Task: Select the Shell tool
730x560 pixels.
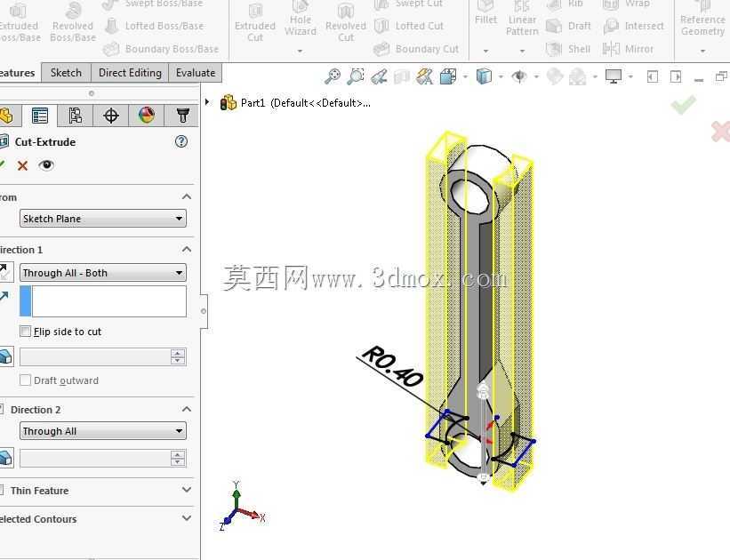Action: [568, 49]
